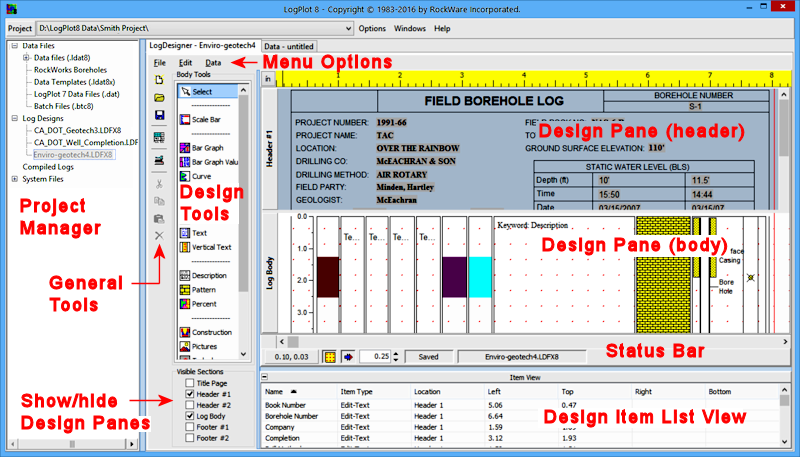Viewport: 800px width, 457px height.
Task: Open the Project path dropdown
Action: [x=345, y=28]
